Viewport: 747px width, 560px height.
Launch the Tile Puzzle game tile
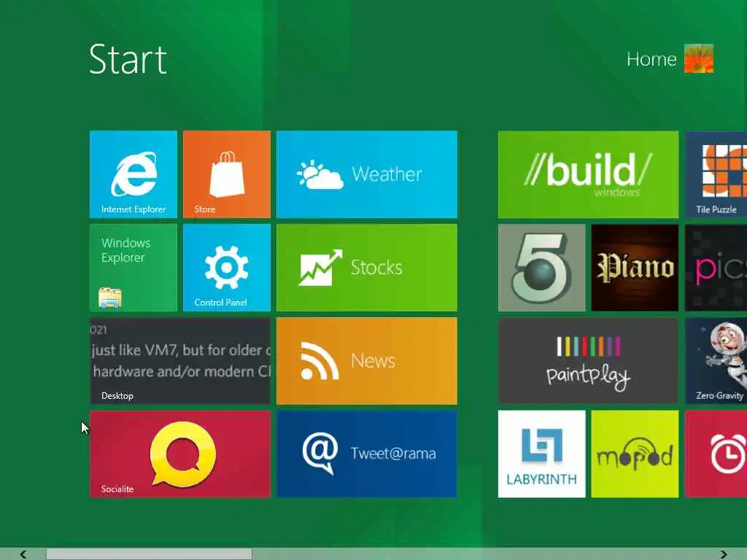716,174
